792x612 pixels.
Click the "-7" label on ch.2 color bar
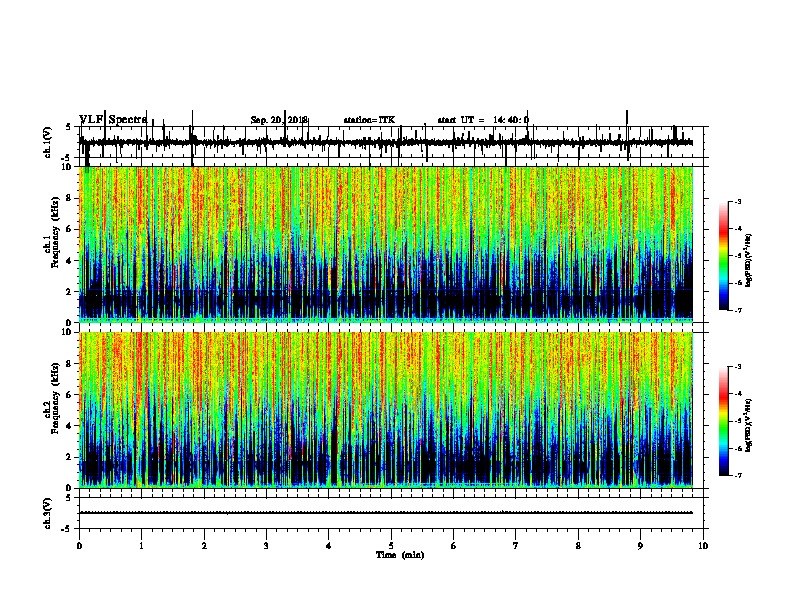(738, 476)
